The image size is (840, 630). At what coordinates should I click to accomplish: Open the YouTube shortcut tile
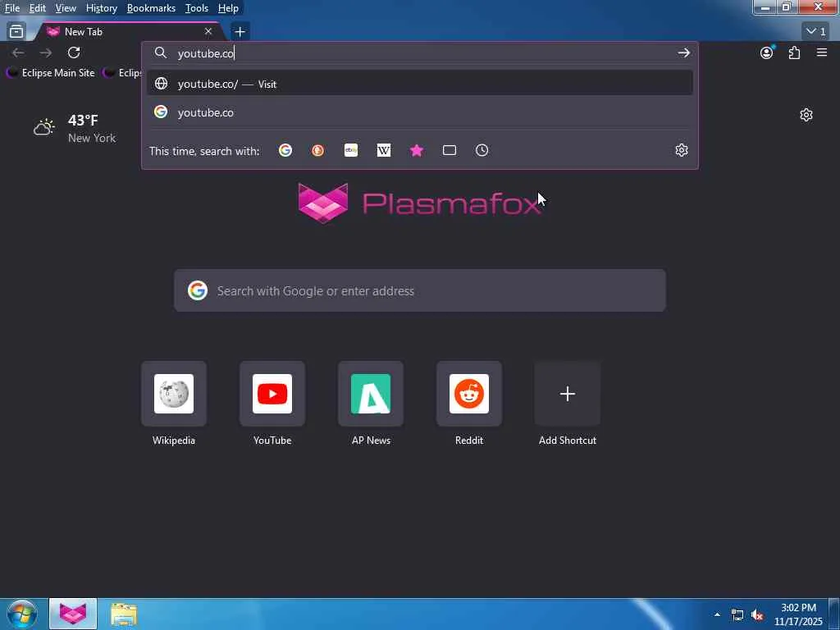click(272, 404)
